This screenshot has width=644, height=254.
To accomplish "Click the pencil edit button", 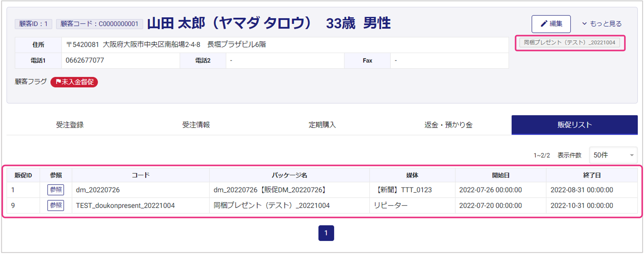I will 551,24.
